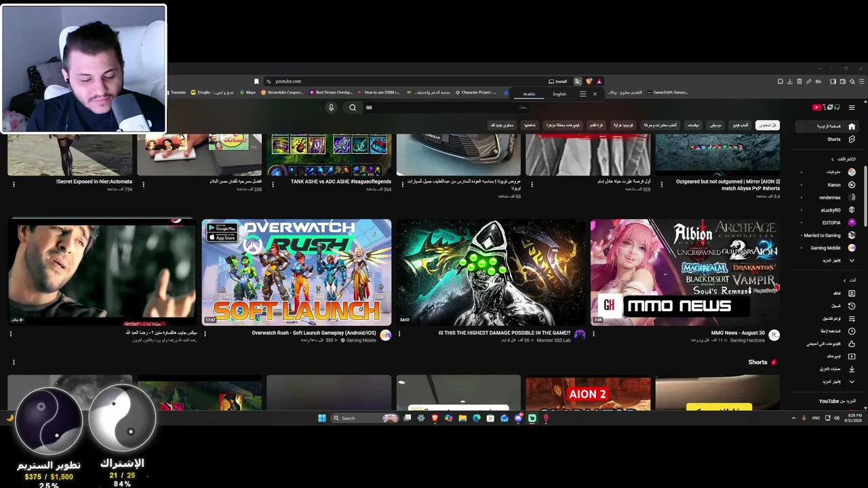Open the TANK ASHE vs ADC ASHE short

tap(329, 155)
